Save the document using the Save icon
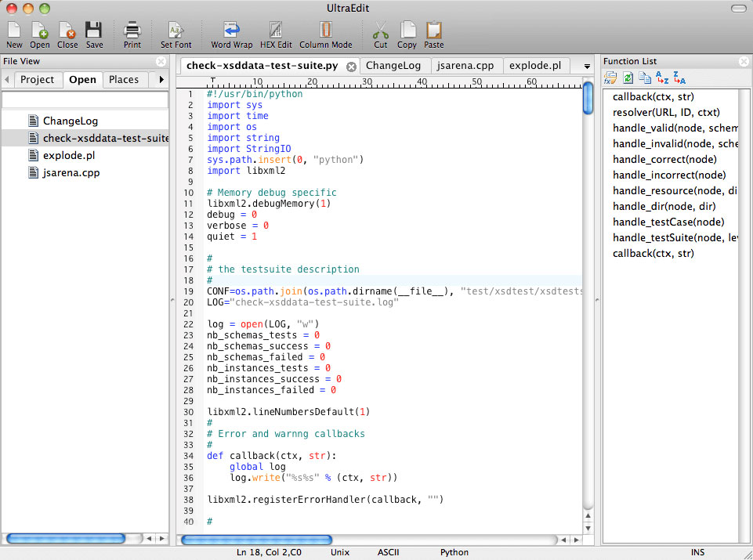The height and width of the screenshot is (560, 753). [x=94, y=34]
